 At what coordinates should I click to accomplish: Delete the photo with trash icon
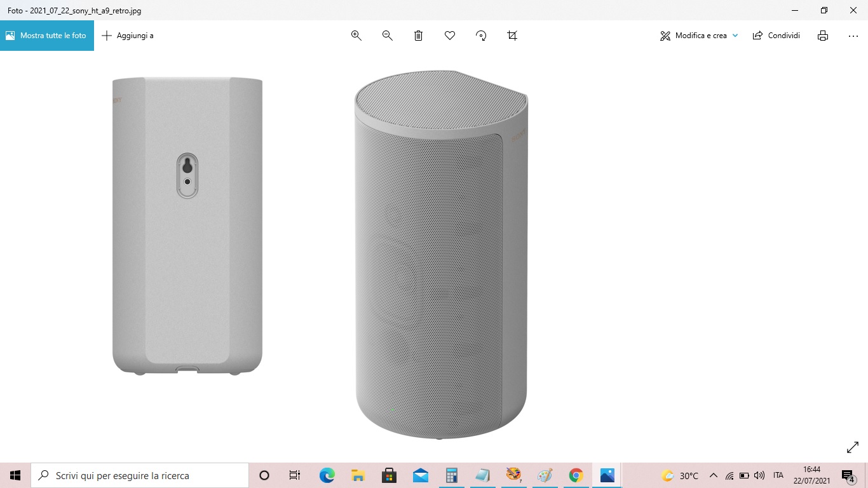click(419, 36)
